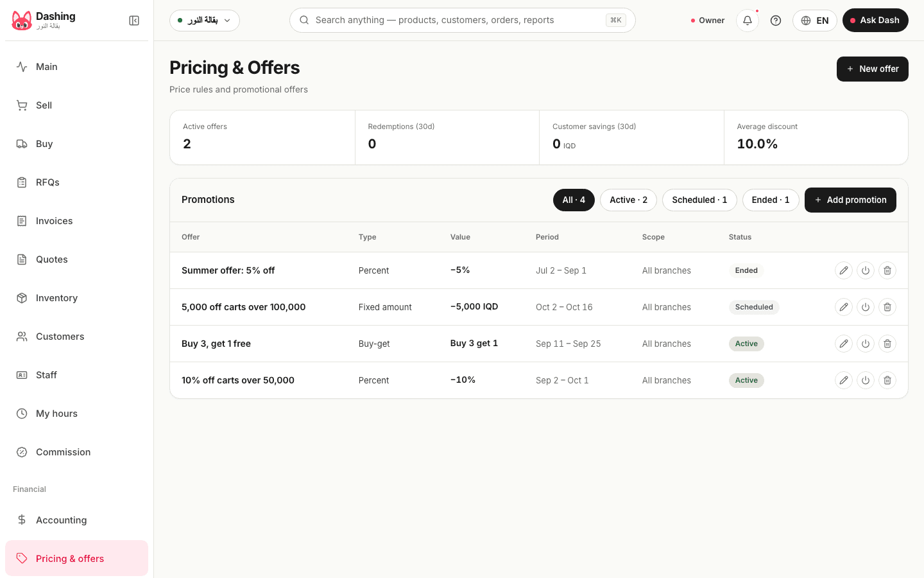
Task: Open Ask Dash assistant
Action: coord(875,21)
